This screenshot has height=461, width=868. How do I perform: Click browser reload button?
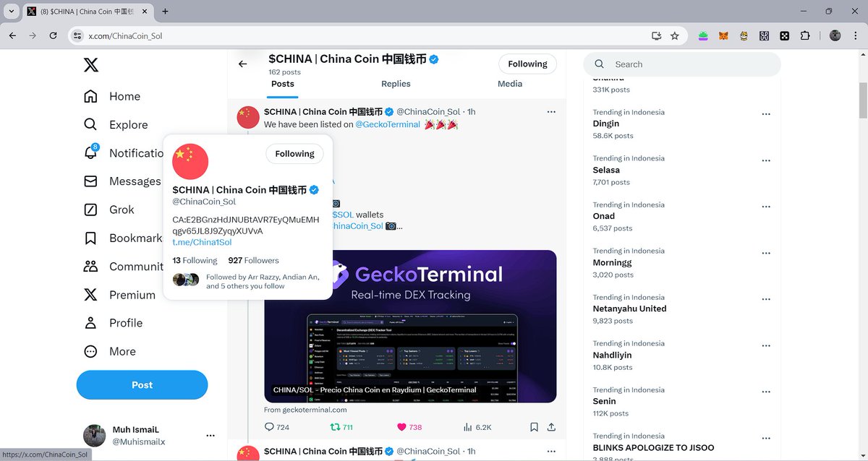coord(53,35)
